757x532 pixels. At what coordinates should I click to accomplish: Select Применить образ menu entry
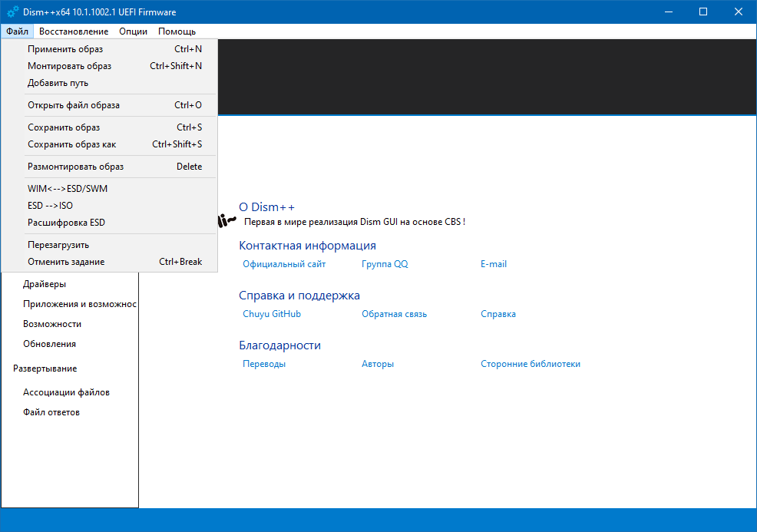pos(65,49)
